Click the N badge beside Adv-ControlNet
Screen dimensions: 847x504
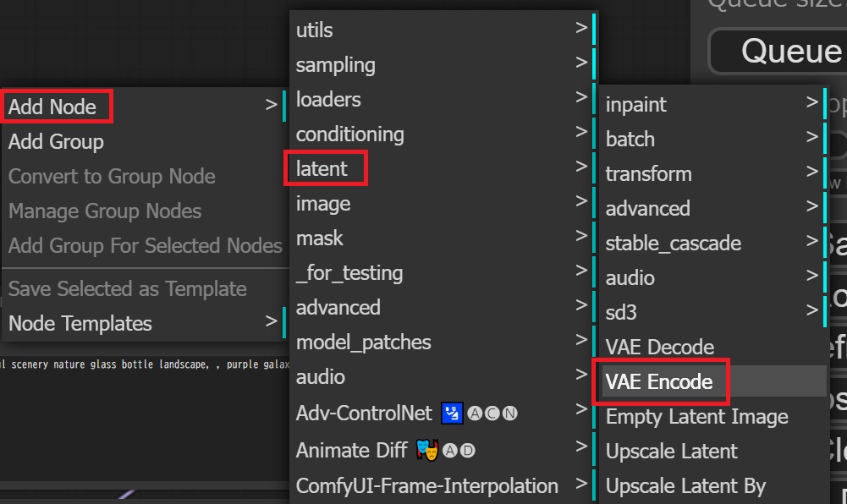click(x=509, y=412)
